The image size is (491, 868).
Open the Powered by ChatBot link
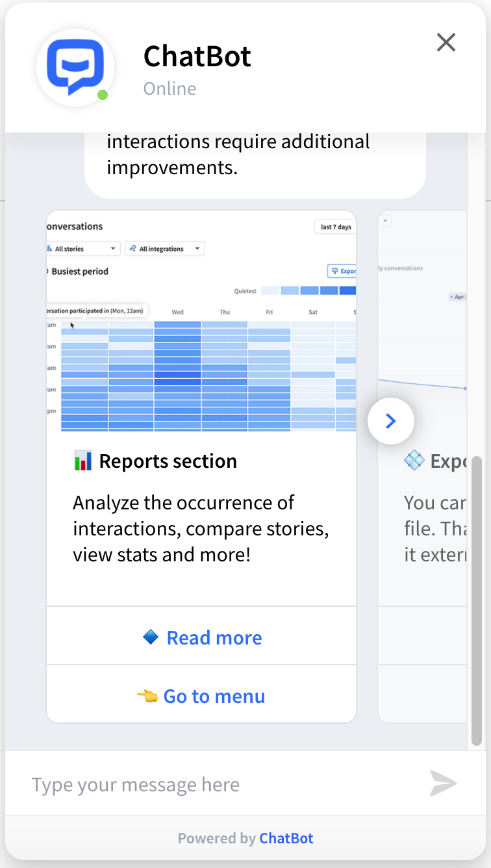point(286,838)
